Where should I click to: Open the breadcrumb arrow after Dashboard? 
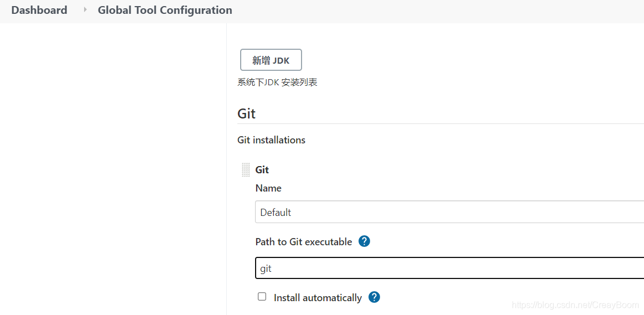(x=85, y=10)
